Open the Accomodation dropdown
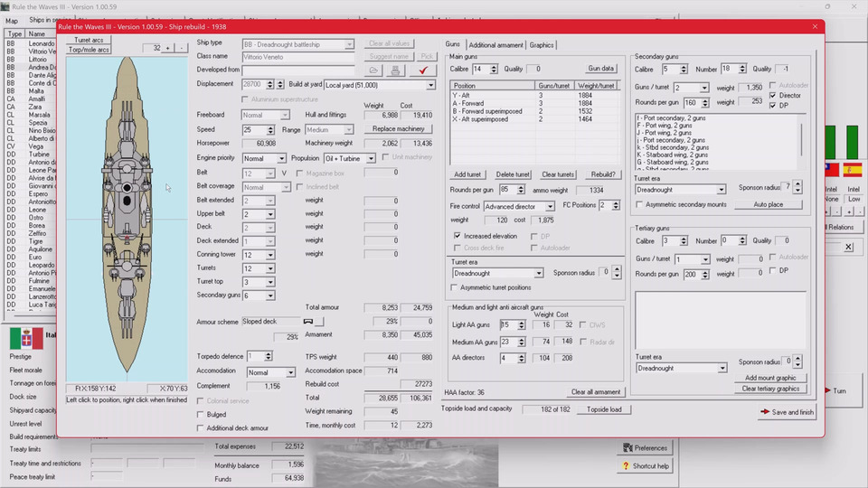The height and width of the screenshot is (488, 868). point(290,373)
